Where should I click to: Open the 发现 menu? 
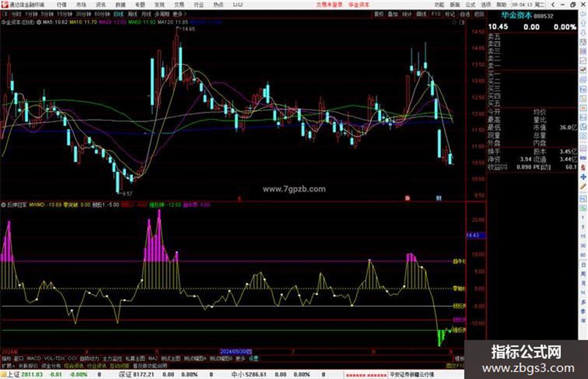pos(159,5)
